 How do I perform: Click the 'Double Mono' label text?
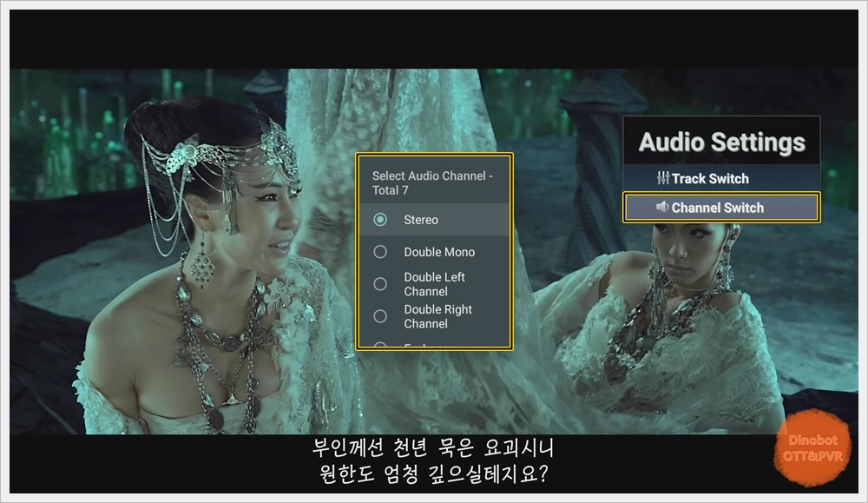coord(439,252)
